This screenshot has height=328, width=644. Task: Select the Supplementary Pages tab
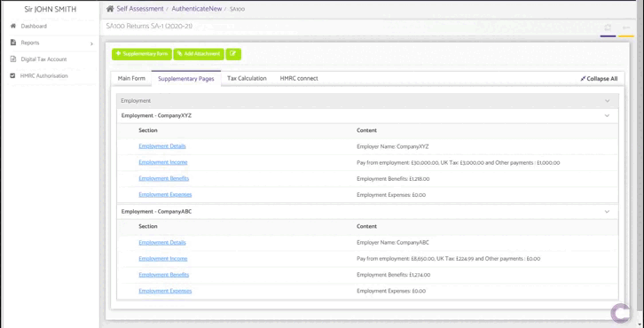point(186,79)
